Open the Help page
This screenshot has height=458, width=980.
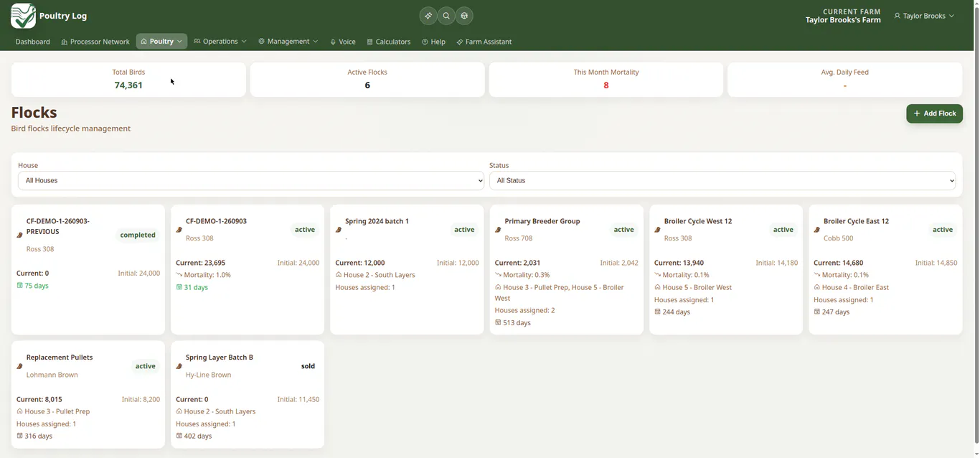tap(434, 42)
